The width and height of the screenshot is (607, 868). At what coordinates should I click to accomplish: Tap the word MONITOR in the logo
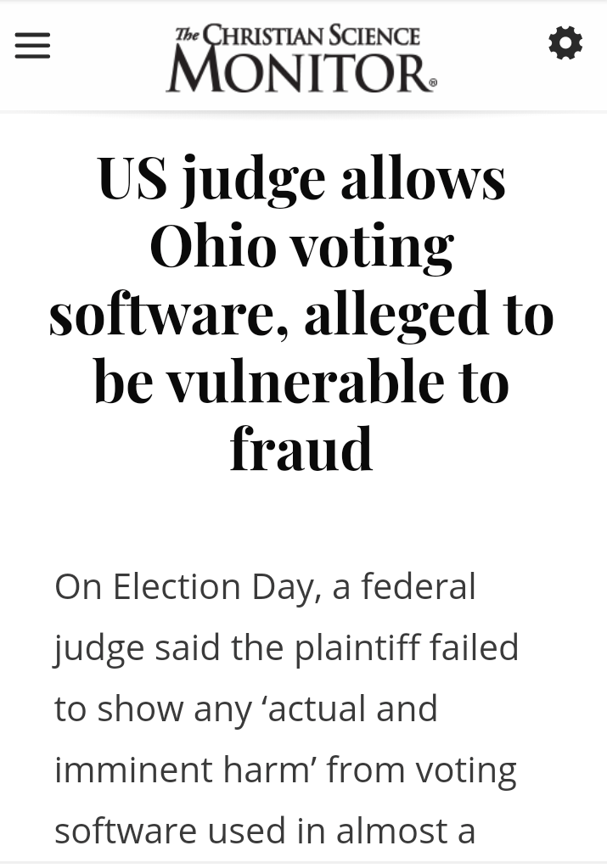[x=299, y=71]
